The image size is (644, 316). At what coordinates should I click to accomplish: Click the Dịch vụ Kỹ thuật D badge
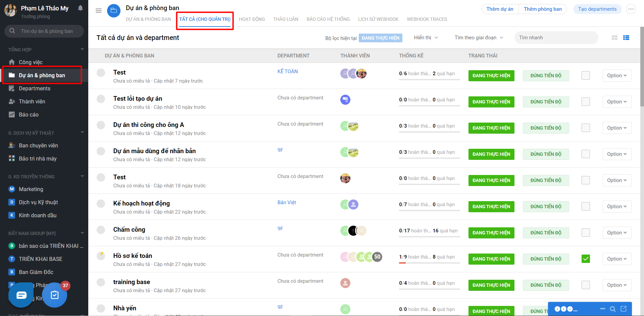click(x=12, y=202)
